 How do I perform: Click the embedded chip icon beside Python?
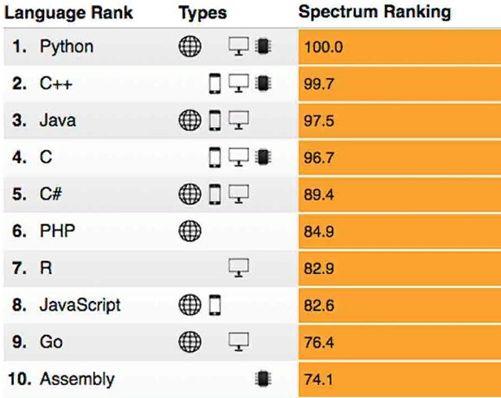pyautogui.click(x=263, y=46)
